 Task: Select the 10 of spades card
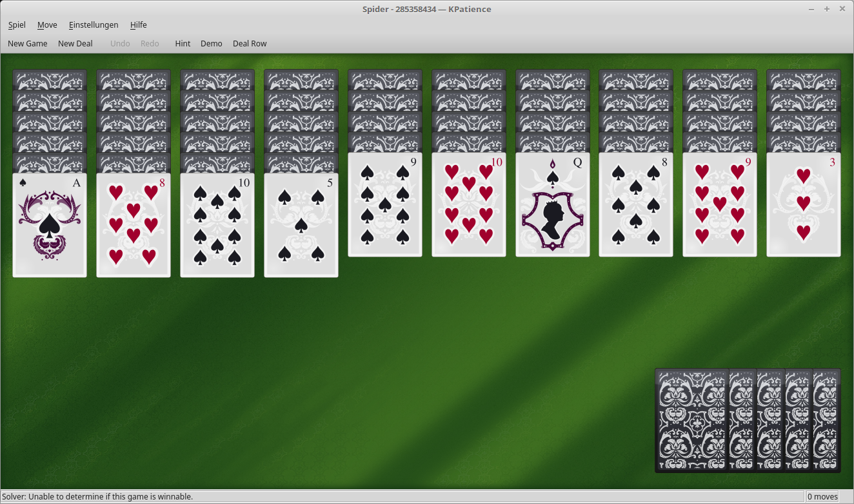(217, 225)
